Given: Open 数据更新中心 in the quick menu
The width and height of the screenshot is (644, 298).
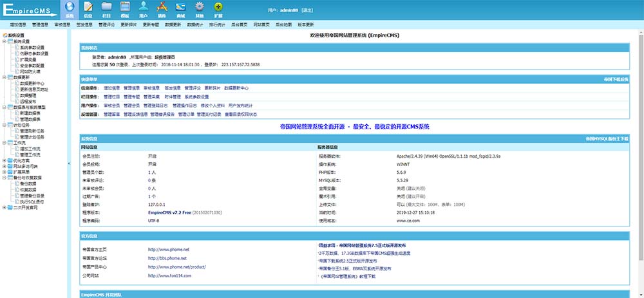Looking at the screenshot, I should click(x=236, y=88).
